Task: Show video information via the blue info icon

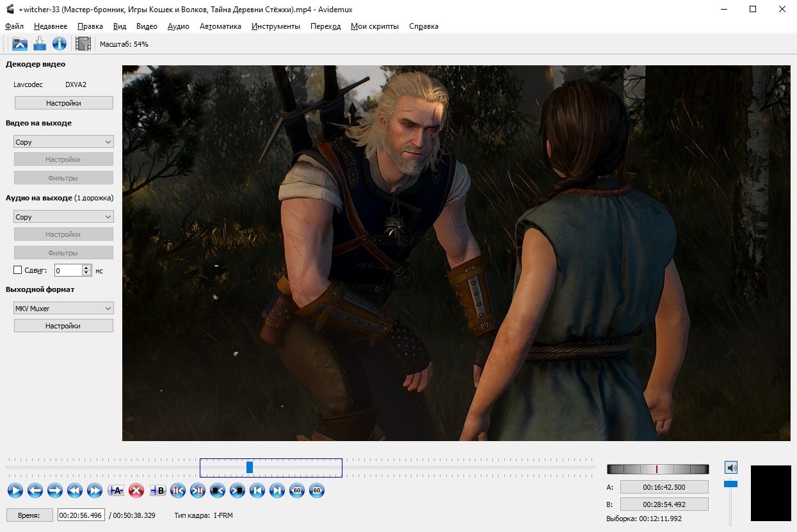Action: coord(60,44)
